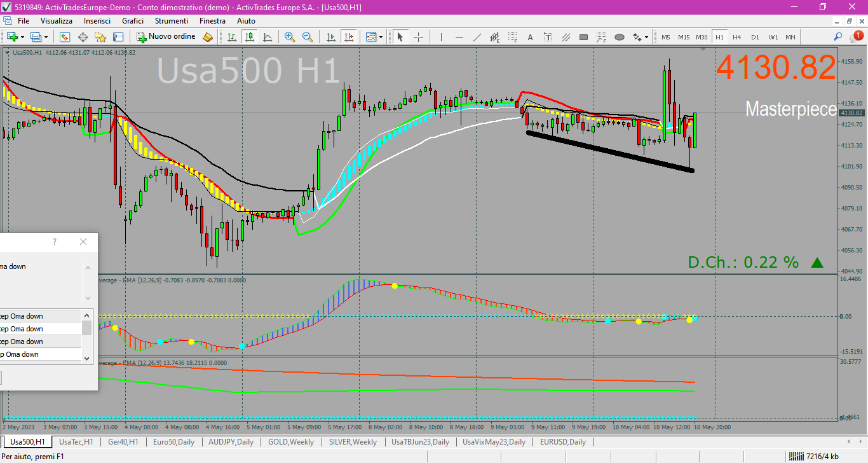Select the crosshair tool
This screenshot has width=868, height=463.
click(x=418, y=37)
